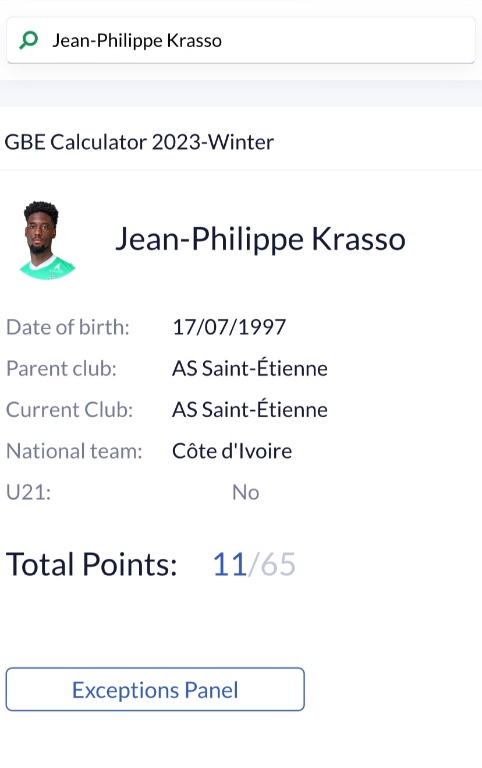Click the maximum points value 65
This screenshot has height=768, width=482.
[x=278, y=564]
